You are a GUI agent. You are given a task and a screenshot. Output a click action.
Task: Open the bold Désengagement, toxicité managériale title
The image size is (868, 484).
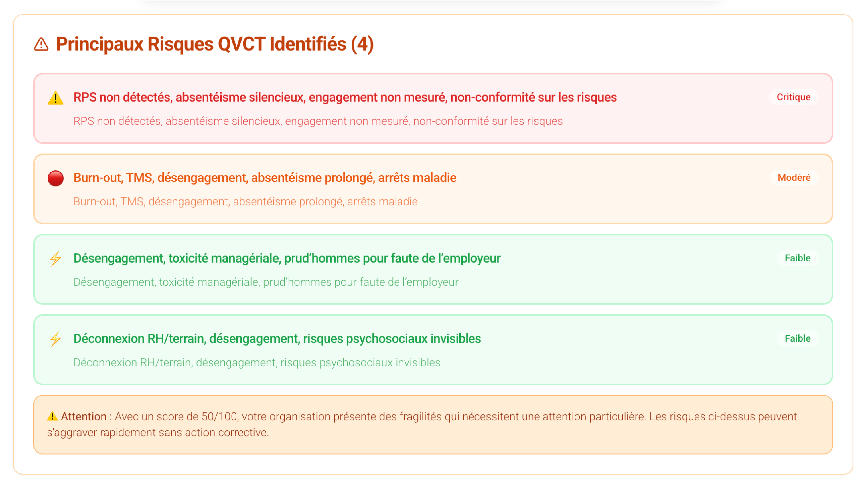(x=287, y=258)
